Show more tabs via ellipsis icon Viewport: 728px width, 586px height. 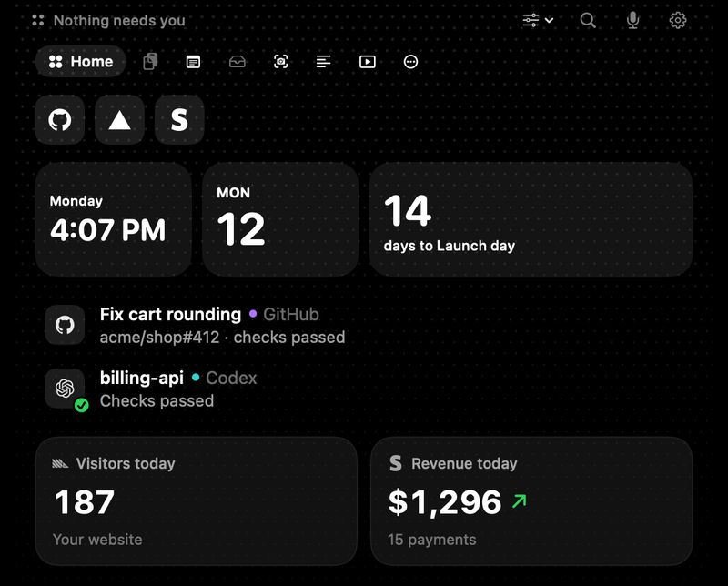[411, 62]
